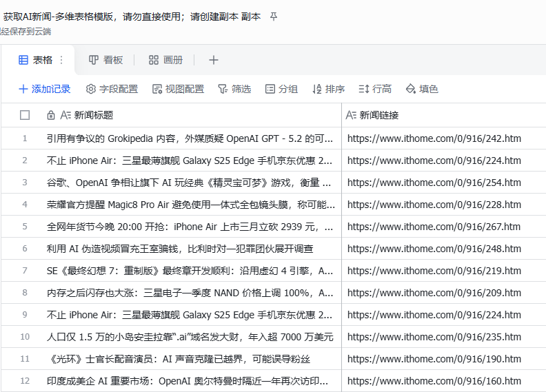Select the title cell about Magic8 Pro Air
The width and height of the screenshot is (546, 392).
point(190,205)
